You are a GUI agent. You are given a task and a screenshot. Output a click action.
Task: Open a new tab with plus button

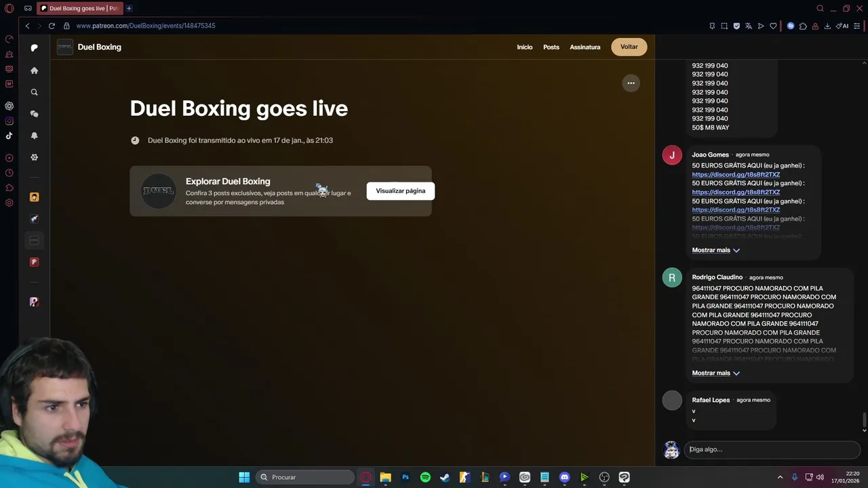[x=129, y=8]
